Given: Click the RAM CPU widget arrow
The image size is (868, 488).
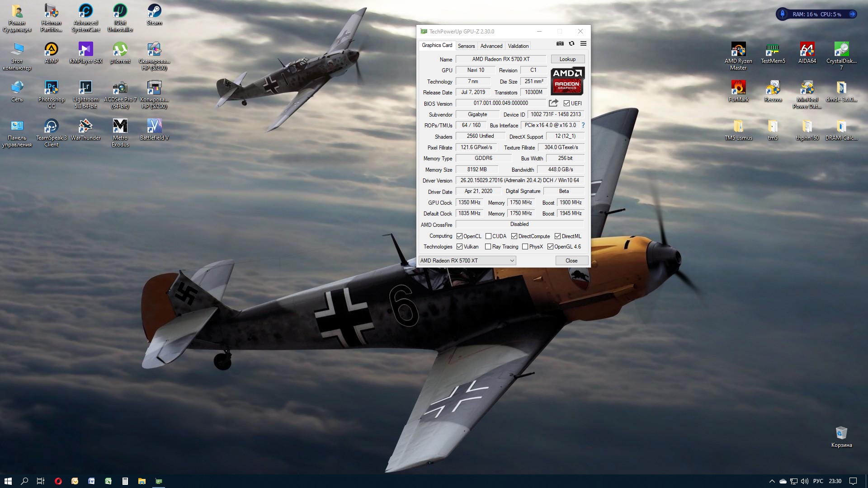Looking at the screenshot, I should click(x=852, y=14).
